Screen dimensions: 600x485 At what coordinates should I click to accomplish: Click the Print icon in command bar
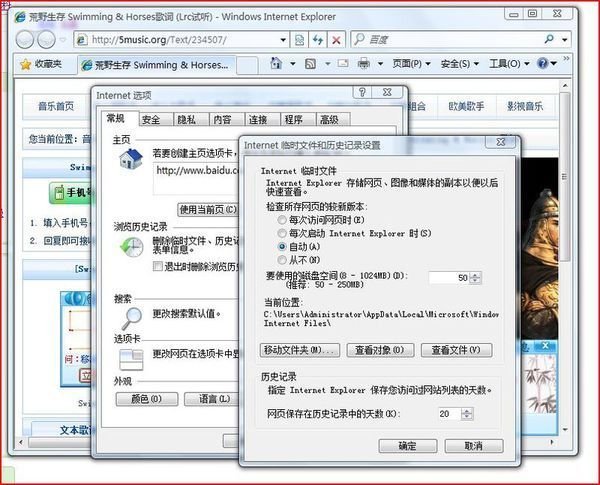pyautogui.click(x=365, y=64)
